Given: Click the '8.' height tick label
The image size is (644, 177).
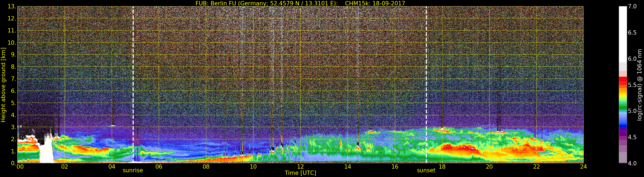Looking at the screenshot, I should tap(13, 67).
